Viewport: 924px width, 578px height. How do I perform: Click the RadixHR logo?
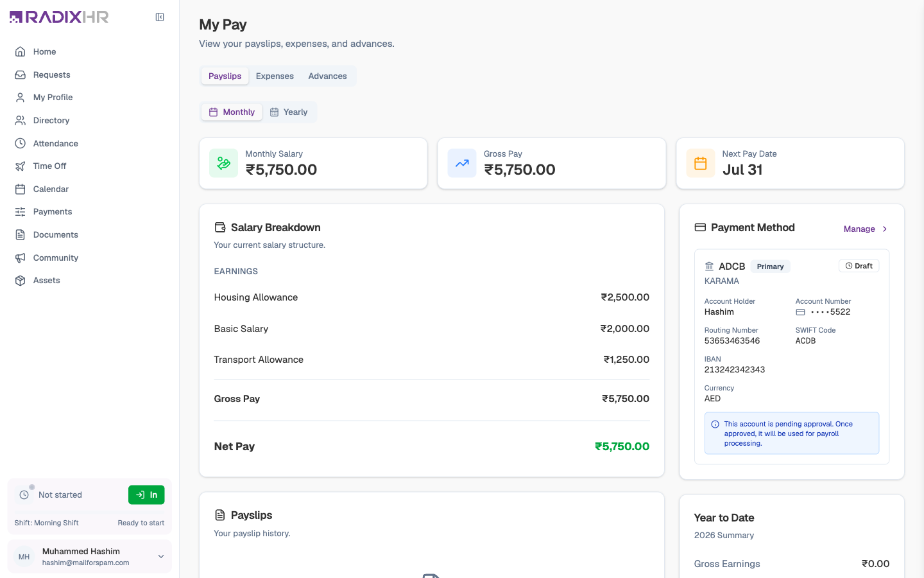(59, 17)
